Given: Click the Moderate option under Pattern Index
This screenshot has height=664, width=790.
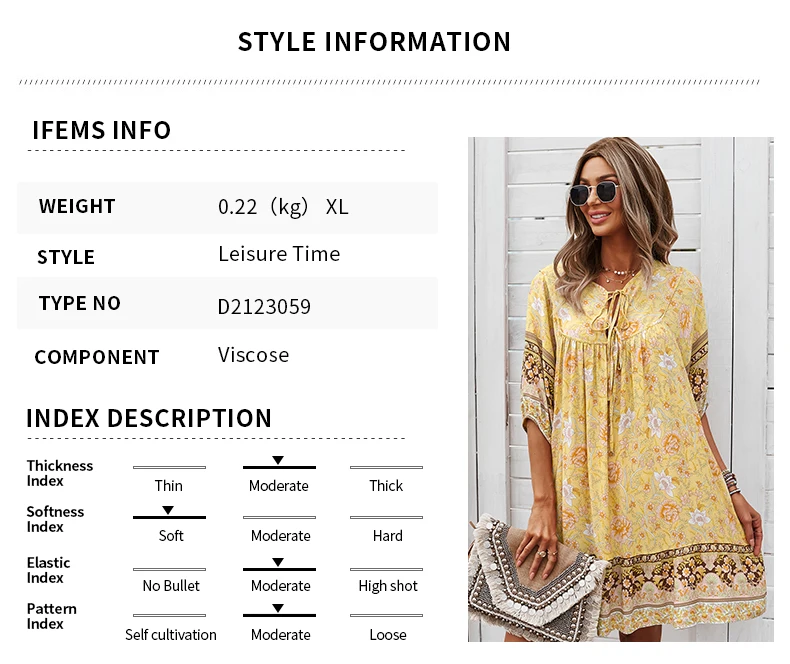Looking at the screenshot, I should (x=281, y=635).
